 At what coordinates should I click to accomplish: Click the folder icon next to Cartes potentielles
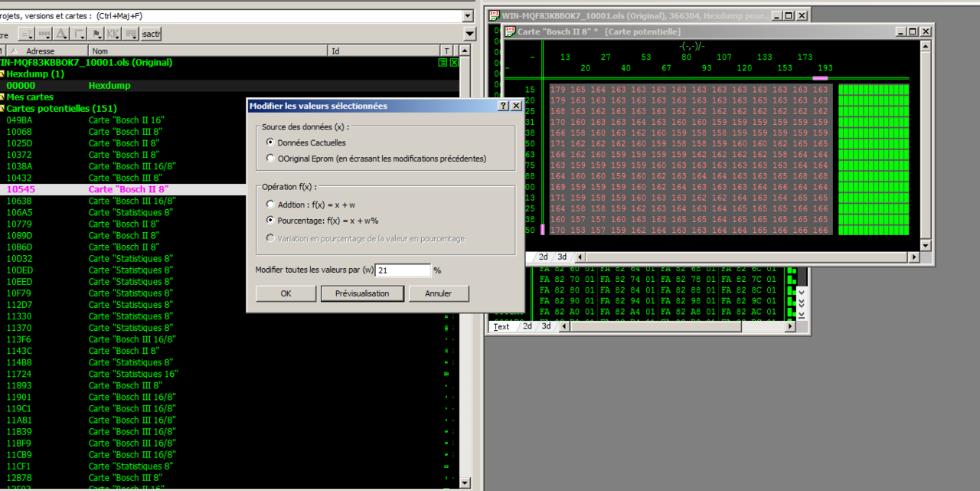pyautogui.click(x=2, y=109)
